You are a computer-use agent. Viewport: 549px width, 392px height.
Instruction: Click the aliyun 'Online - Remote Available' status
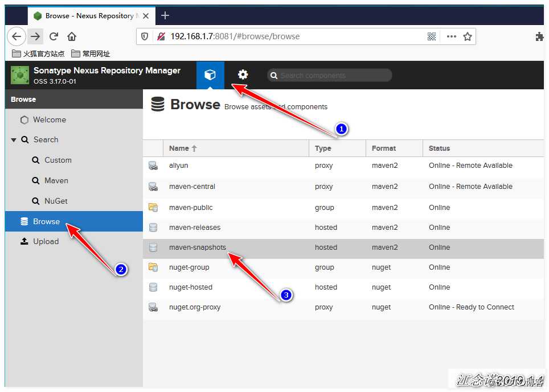pos(470,166)
